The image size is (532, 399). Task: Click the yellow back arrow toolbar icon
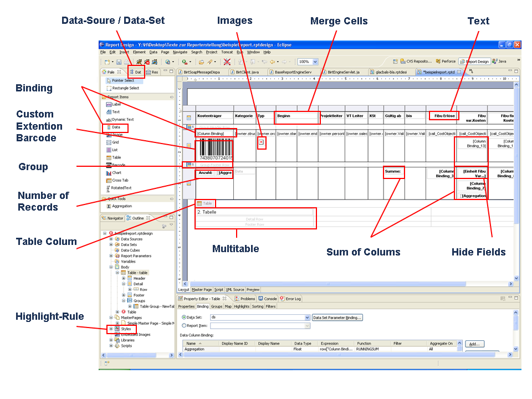(272, 62)
